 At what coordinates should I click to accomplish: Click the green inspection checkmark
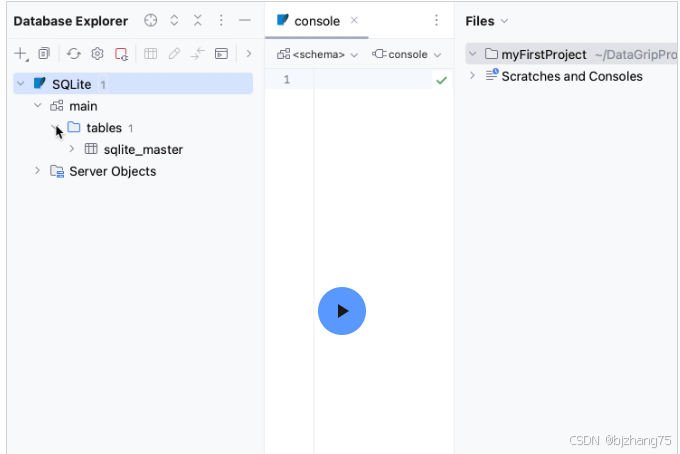441,80
